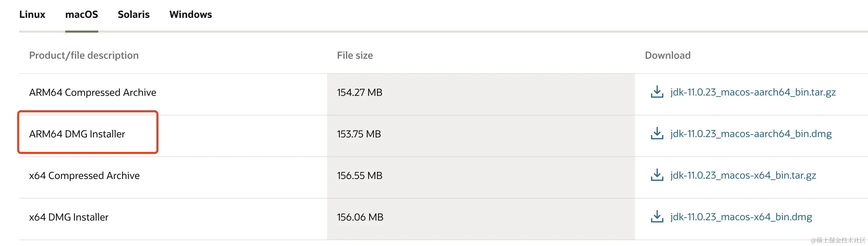This screenshot has width=868, height=246.
Task: Download jdk-11.0.23_macos-x64_bin.tar.gz link
Action: (x=743, y=175)
